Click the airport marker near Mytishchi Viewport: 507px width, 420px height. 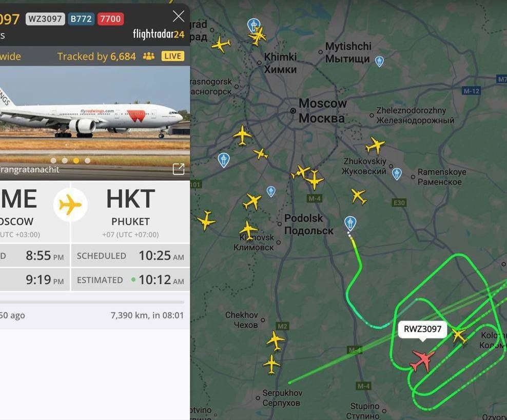379,61
